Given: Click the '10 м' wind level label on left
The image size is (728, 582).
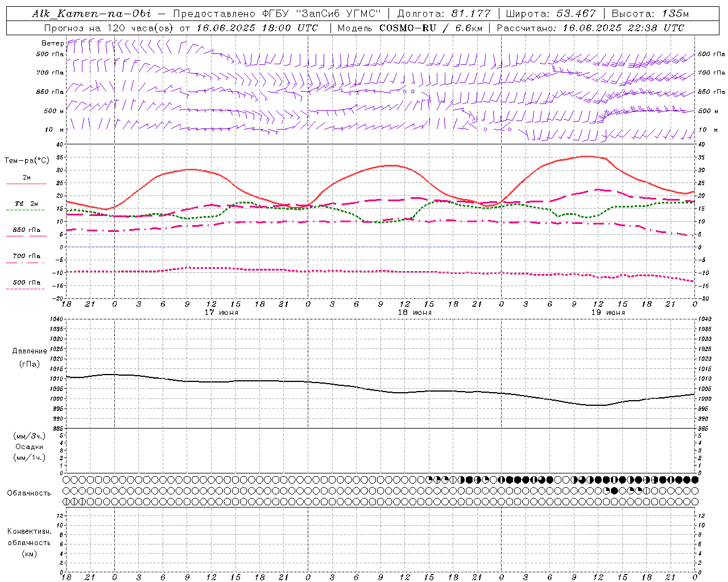Looking at the screenshot, I should [54, 130].
